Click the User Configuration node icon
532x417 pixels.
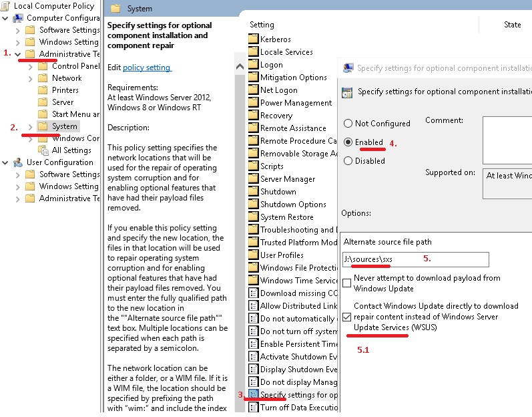coord(17,162)
